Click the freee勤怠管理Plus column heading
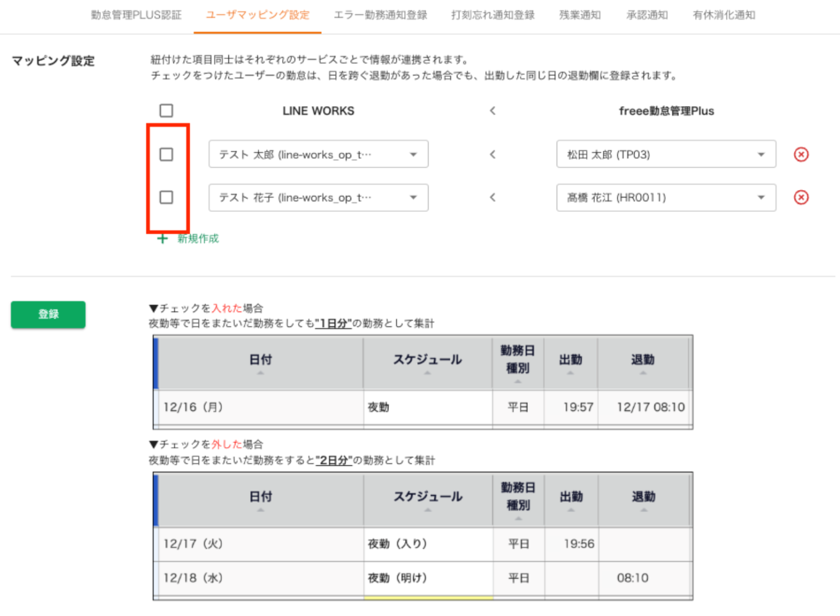 click(x=667, y=111)
